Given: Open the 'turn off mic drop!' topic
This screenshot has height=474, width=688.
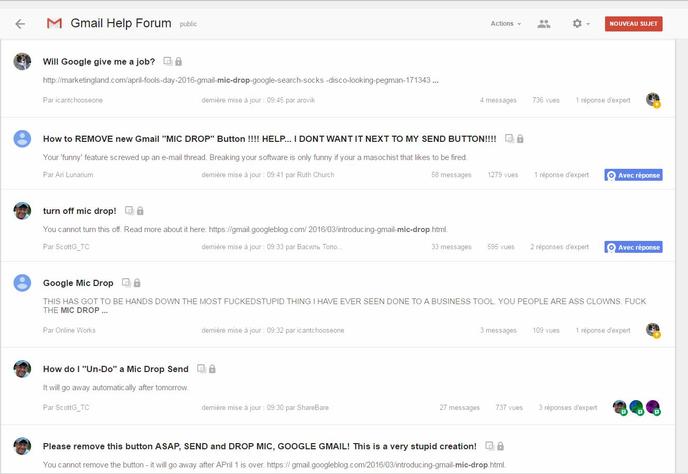Looking at the screenshot, I should (79, 211).
